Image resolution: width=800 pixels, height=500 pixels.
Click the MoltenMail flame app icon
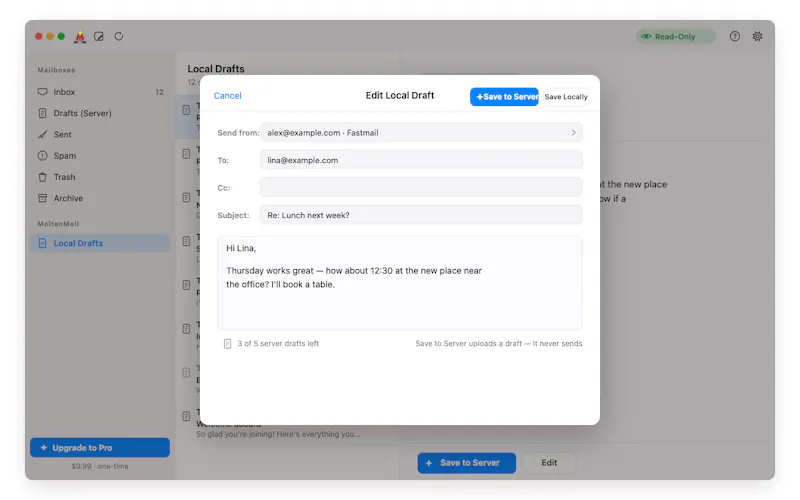pos(80,37)
